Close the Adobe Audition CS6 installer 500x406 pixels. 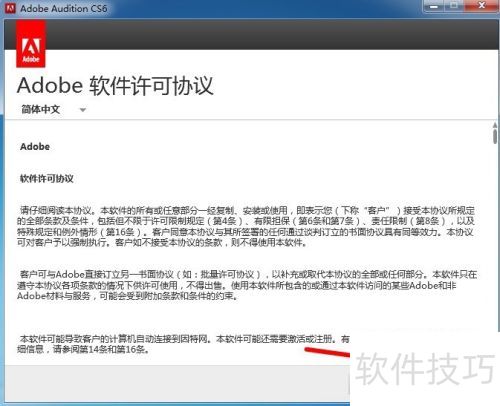481,6
